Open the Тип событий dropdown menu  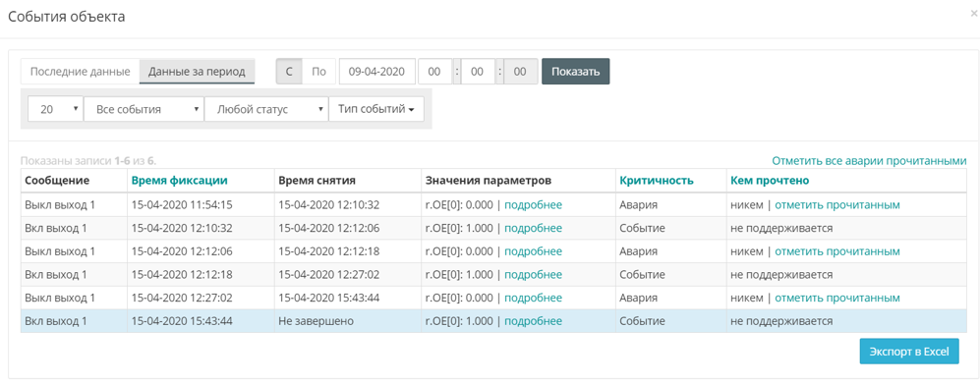click(376, 109)
